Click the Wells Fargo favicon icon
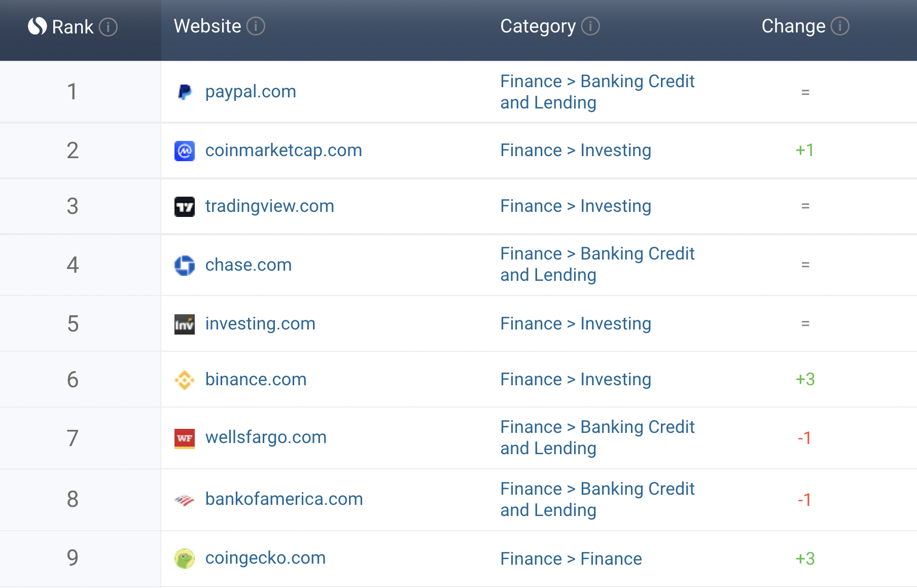The height and width of the screenshot is (588, 917). tap(185, 438)
